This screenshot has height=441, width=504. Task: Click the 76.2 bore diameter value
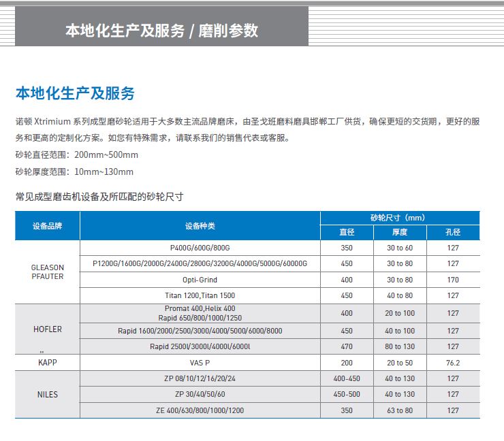(x=453, y=363)
